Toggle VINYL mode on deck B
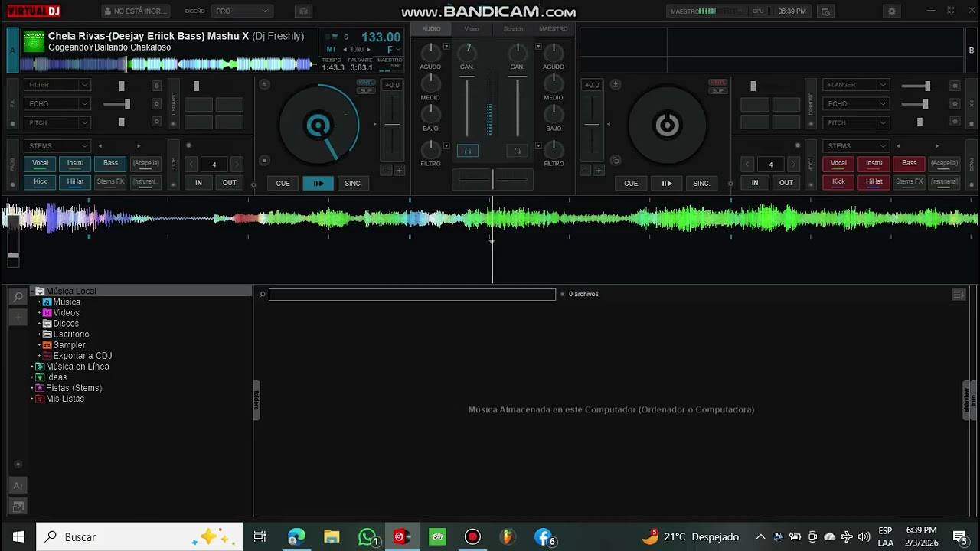Viewport: 980px width, 551px height. tap(717, 82)
